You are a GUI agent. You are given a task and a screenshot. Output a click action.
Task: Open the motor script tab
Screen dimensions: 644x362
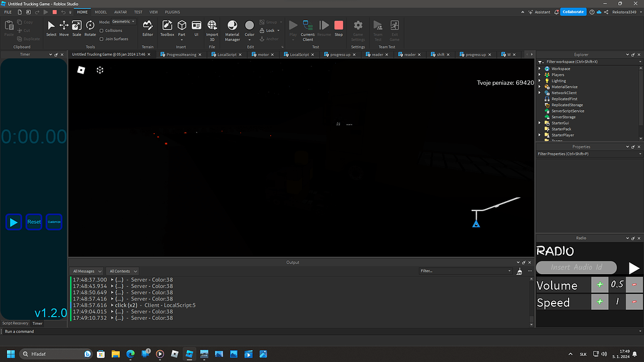click(263, 55)
